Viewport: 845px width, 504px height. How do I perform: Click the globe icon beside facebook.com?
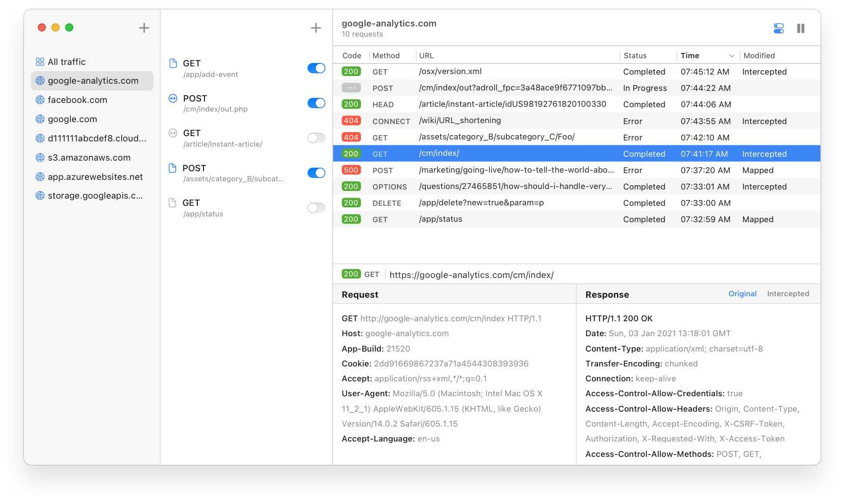(40, 100)
